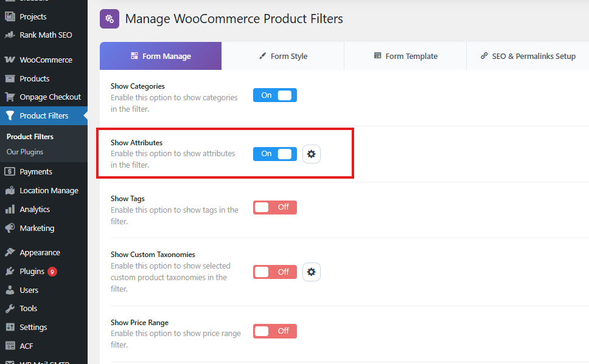Viewport: 589px width, 364px height.
Task: Click the Users person icon
Action: [x=10, y=290]
